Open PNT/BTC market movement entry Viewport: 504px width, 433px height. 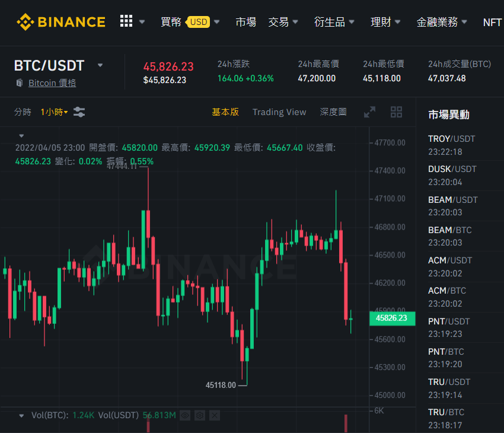(x=465, y=358)
